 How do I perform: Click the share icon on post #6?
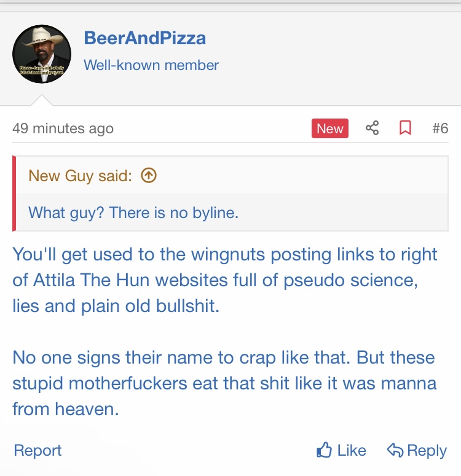372,128
